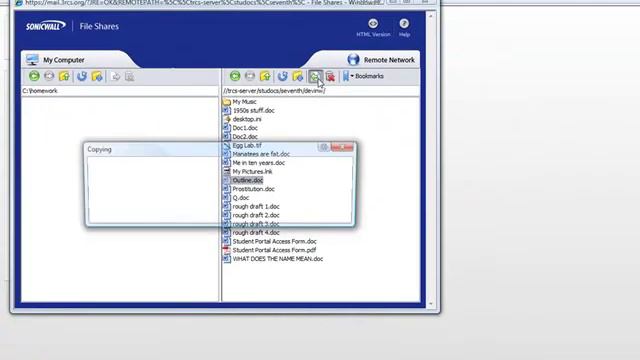640x360 pixels.
Task: Open the Bookmarks dropdown
Action: click(363, 76)
